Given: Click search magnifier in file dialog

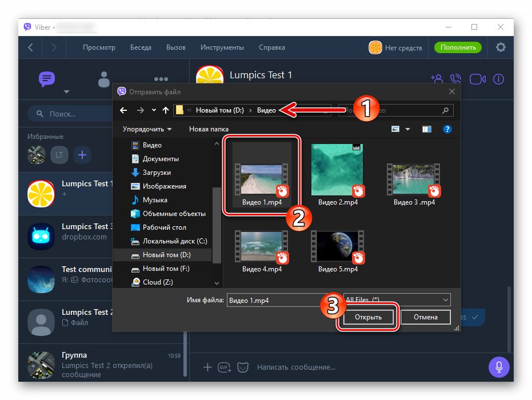Looking at the screenshot, I should click(446, 110).
